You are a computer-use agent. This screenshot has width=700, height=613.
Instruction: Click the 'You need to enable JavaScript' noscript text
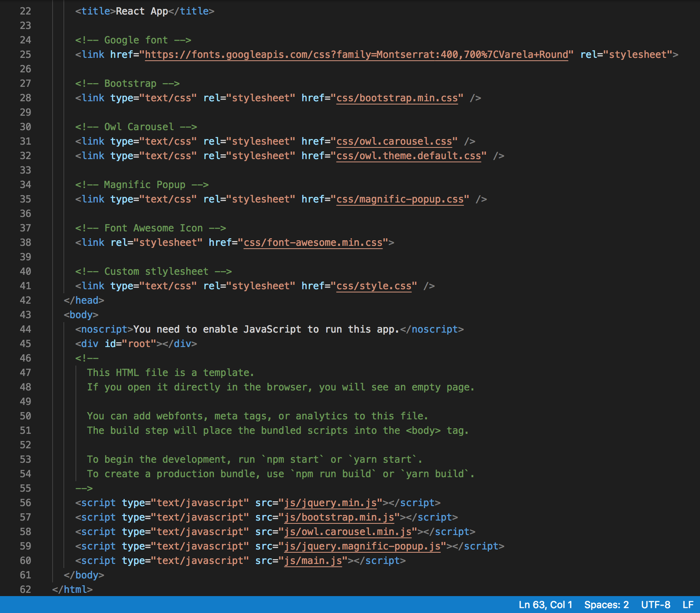[x=266, y=329]
